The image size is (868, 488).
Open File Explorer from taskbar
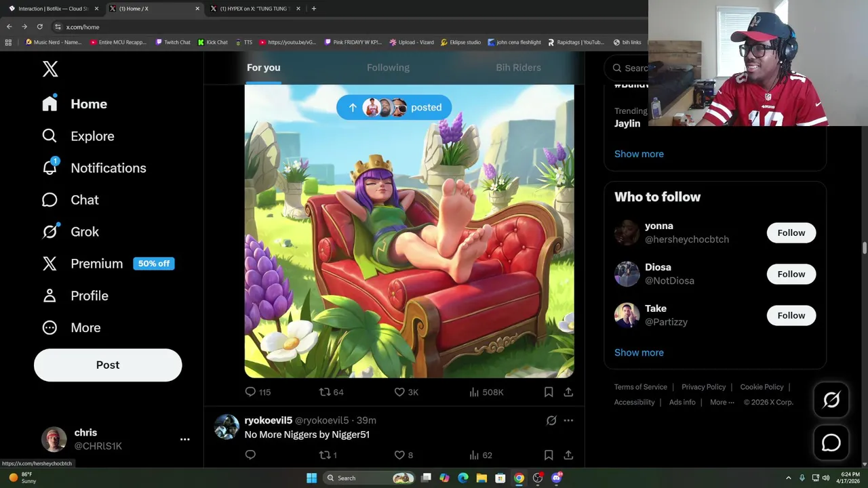click(x=481, y=478)
